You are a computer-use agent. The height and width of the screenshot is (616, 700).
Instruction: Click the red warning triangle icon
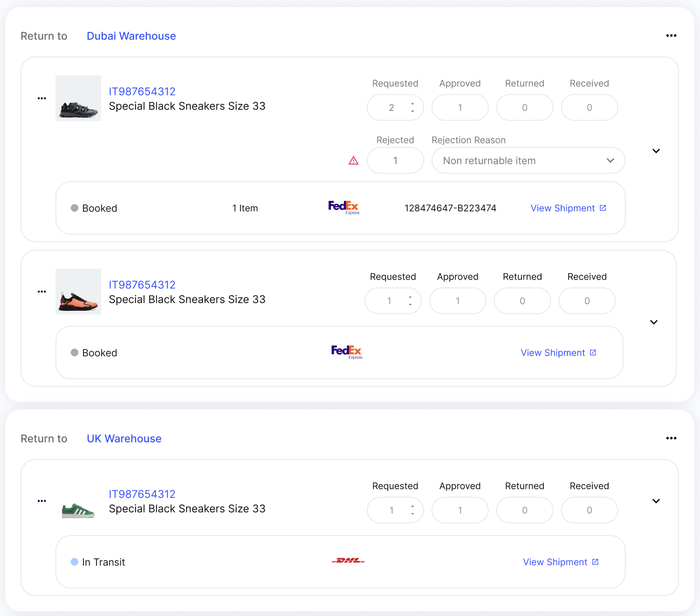pos(354,161)
